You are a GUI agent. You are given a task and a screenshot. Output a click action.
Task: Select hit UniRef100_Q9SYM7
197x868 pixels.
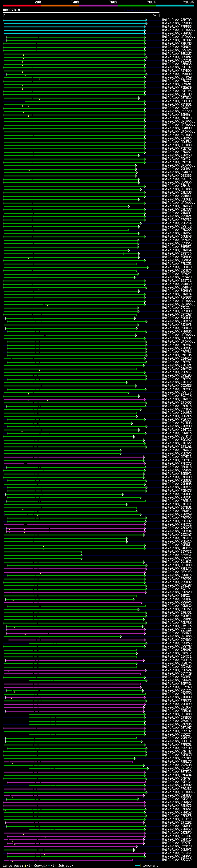pos(177,646)
